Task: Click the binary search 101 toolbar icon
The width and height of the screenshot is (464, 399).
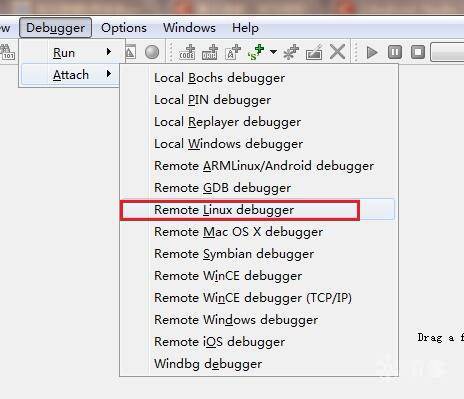Action: click(x=7, y=52)
